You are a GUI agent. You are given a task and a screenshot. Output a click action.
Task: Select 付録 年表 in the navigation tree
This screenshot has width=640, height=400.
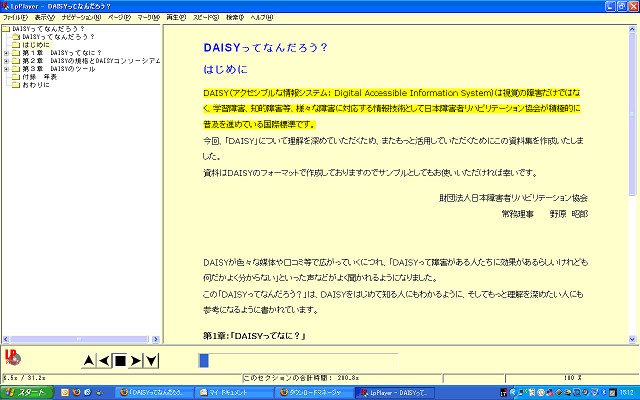[x=39, y=76]
